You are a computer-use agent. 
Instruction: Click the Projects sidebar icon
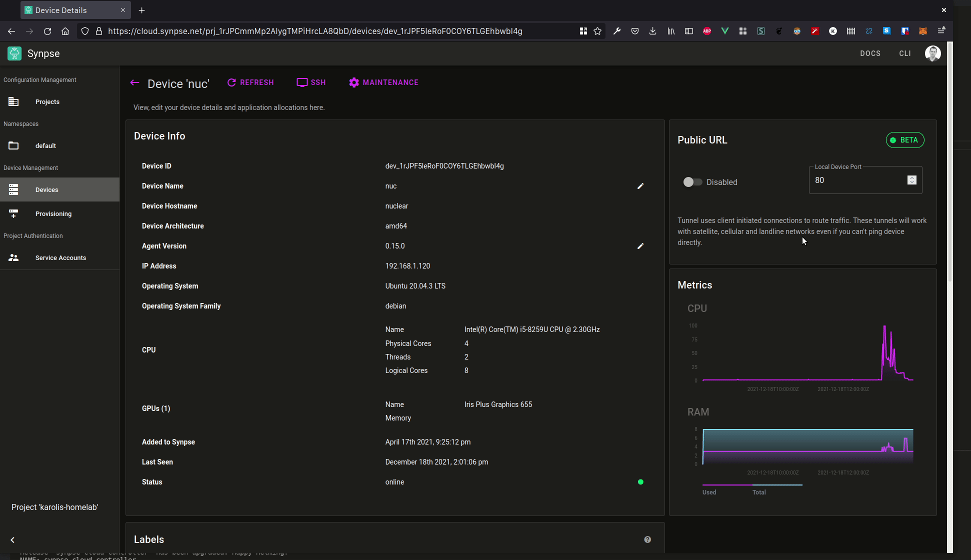[13, 102]
